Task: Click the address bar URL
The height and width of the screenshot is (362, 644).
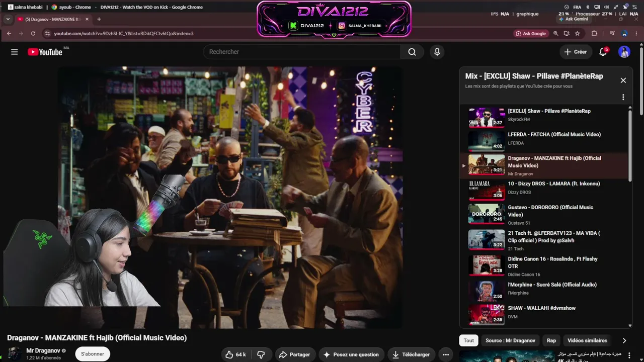Action: pyautogui.click(x=124, y=33)
